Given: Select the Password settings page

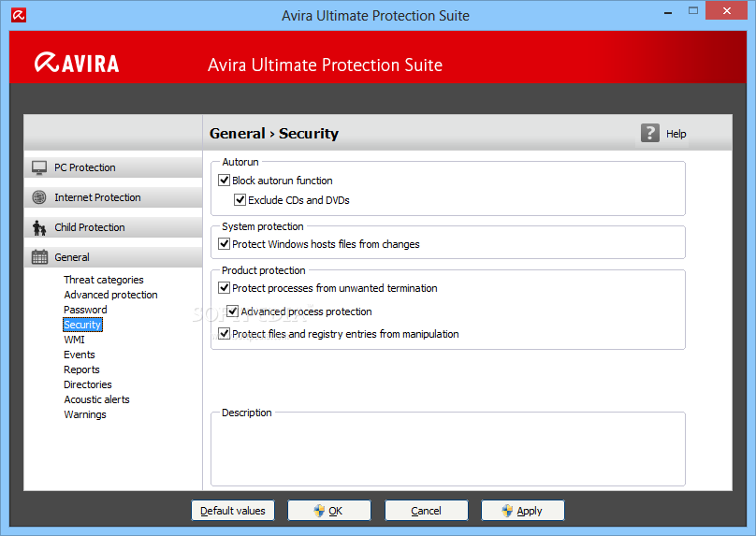Looking at the screenshot, I should [85, 310].
